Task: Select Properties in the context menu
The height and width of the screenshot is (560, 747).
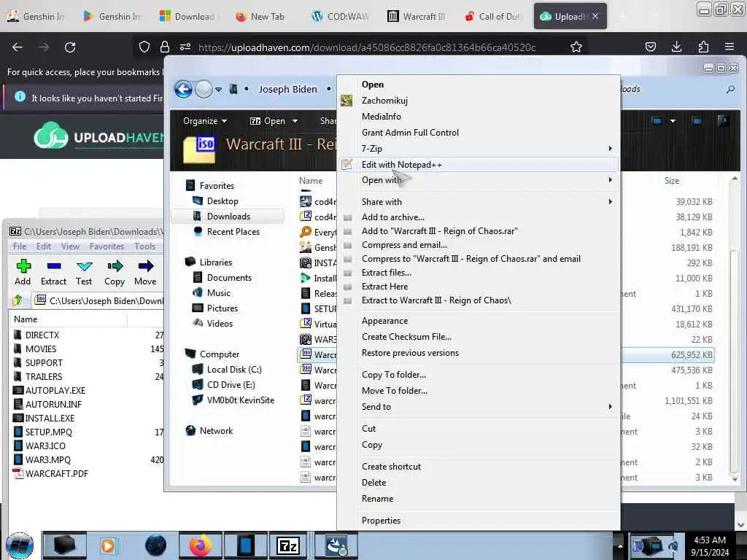Action: click(x=478, y=521)
